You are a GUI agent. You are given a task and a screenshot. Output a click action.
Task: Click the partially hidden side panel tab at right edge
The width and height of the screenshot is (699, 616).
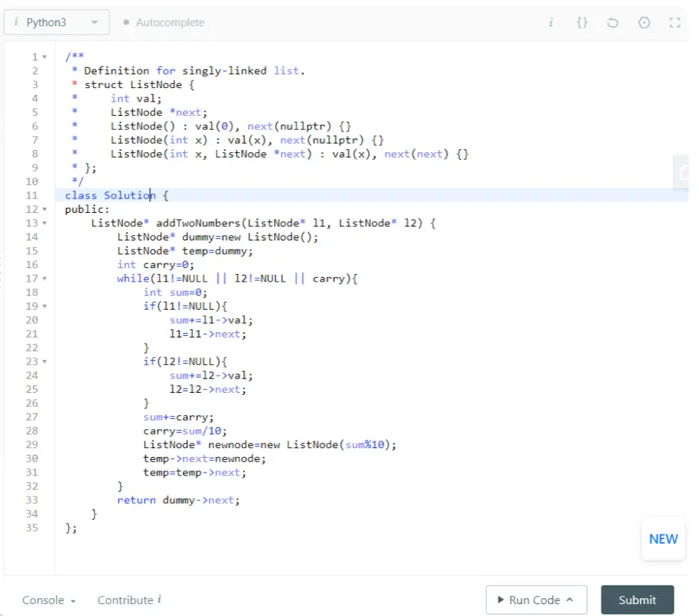(x=682, y=172)
